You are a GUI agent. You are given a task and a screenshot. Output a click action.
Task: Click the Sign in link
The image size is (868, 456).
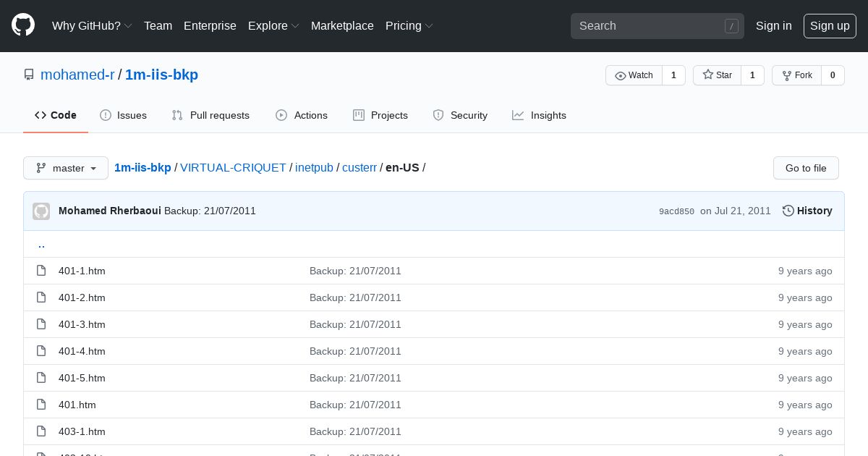773,25
